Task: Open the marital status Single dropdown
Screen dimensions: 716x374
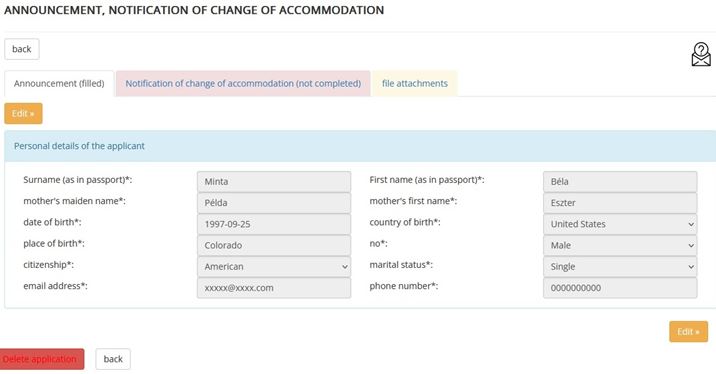Action: (x=620, y=267)
